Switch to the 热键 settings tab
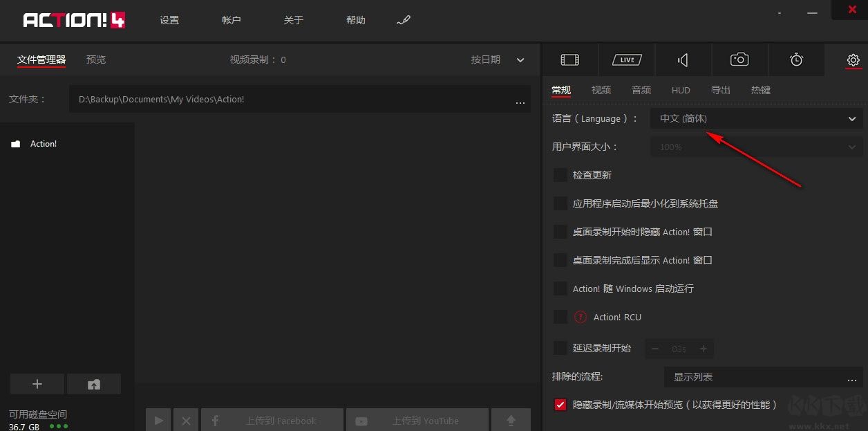The height and width of the screenshot is (431, 868). [760, 89]
